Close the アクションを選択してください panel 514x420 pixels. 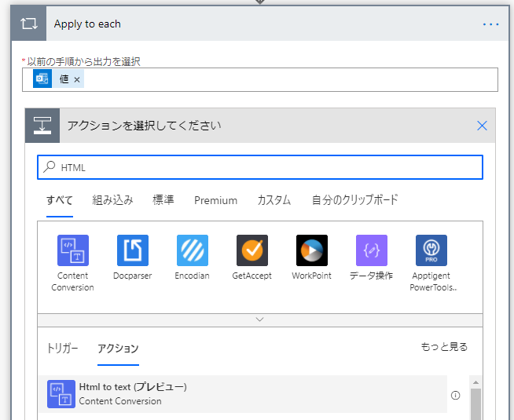click(482, 126)
